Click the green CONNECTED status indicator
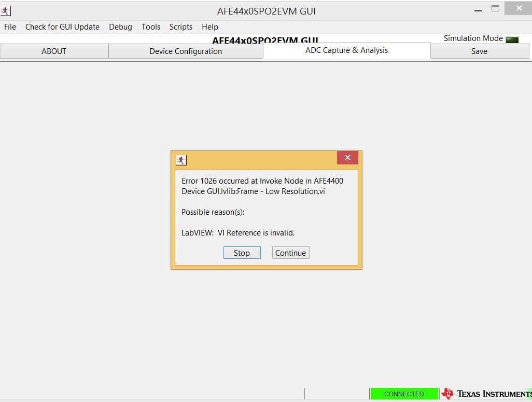The width and height of the screenshot is (532, 402). click(404, 394)
